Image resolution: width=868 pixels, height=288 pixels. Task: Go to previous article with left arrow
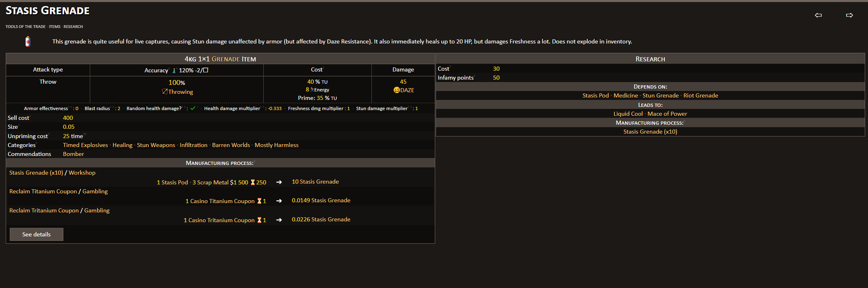point(818,15)
